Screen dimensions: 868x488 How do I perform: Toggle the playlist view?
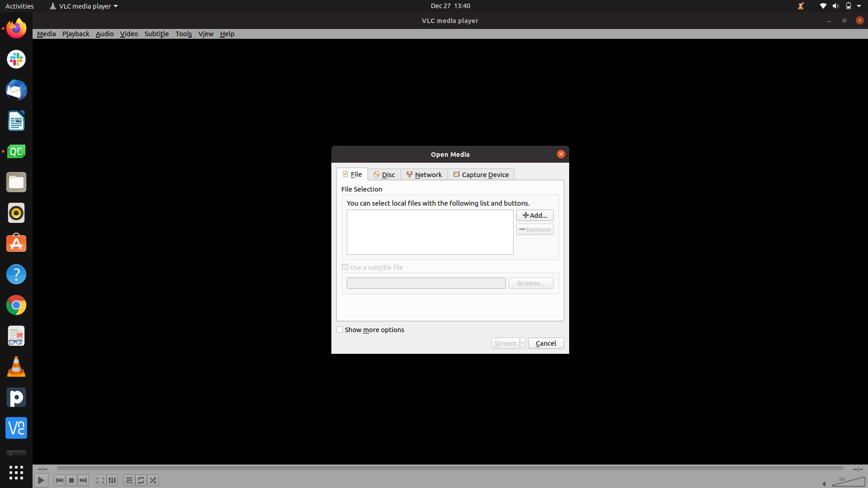tap(129, 480)
